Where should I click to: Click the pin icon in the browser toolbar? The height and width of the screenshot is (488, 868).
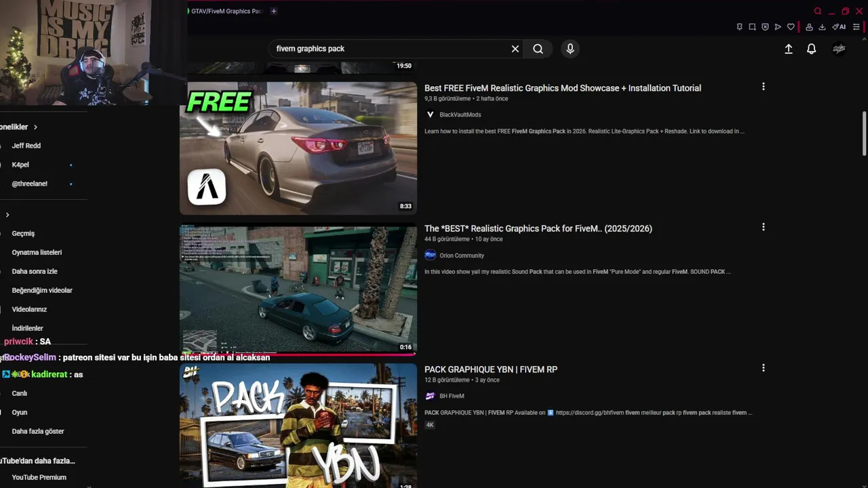(739, 27)
